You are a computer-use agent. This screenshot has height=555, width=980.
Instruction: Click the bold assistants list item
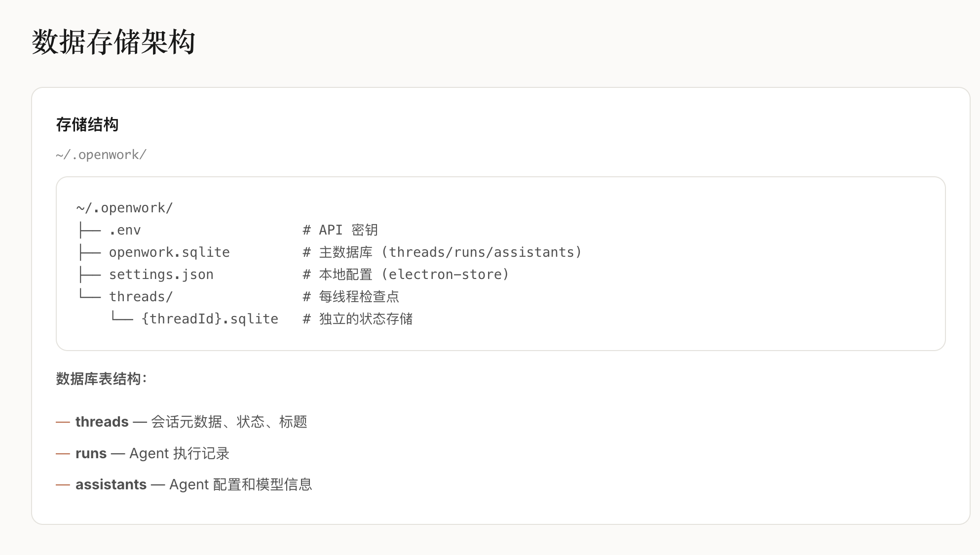point(111,484)
